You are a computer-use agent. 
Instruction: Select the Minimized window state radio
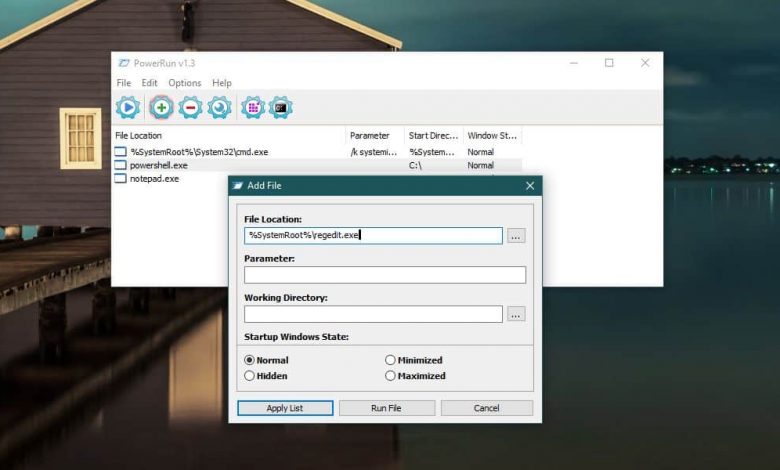[390, 360]
